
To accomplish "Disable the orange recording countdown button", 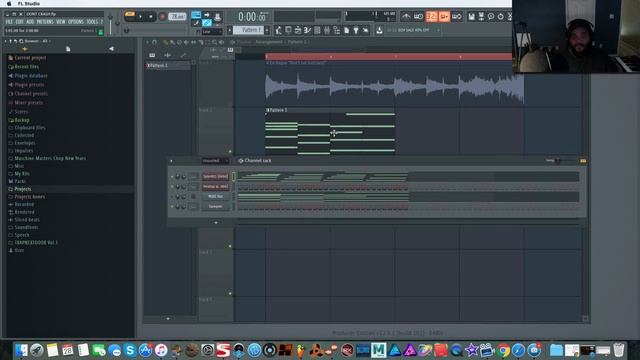I will (x=431, y=16).
